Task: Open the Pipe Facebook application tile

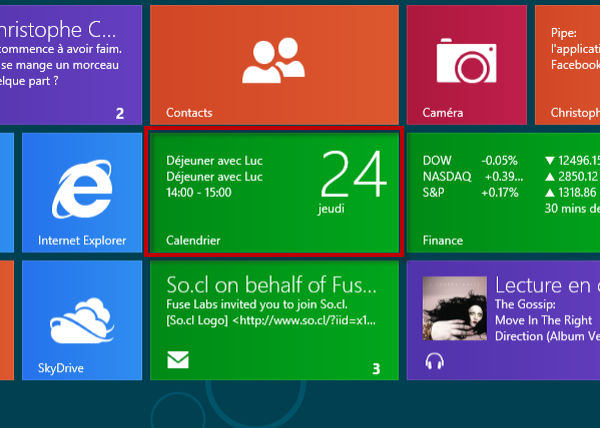Action: 567,65
